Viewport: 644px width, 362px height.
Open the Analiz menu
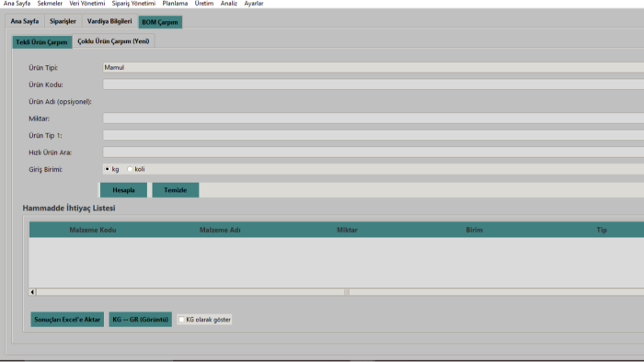pyautogui.click(x=229, y=4)
